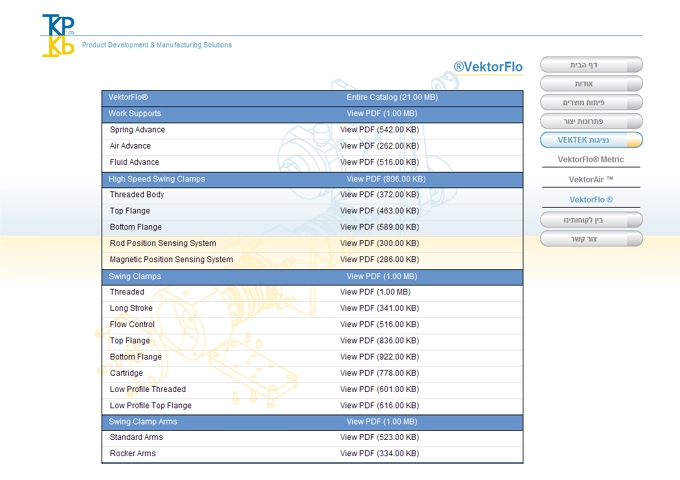Click the Swing Clamp Arms section heading

(143, 421)
